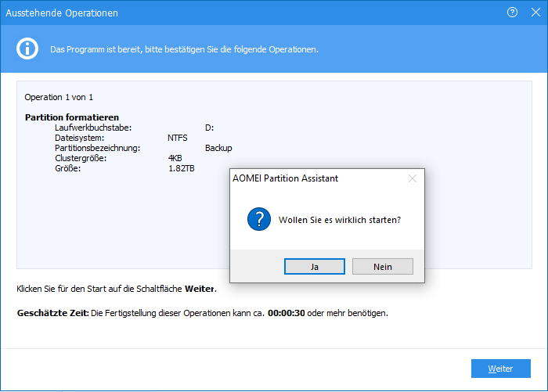548x392 pixels.
Task: Click the 1.82TB size value
Action: tap(182, 168)
